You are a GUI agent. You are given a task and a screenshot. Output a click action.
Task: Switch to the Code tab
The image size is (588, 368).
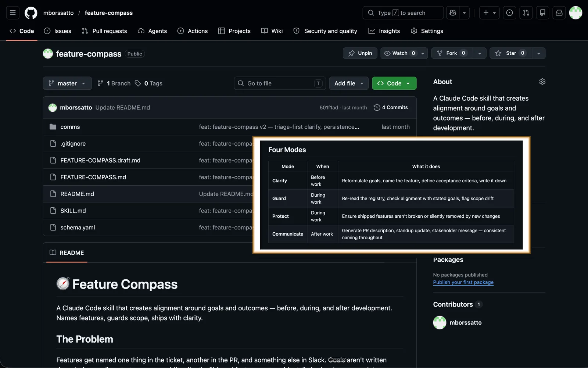[x=22, y=31]
